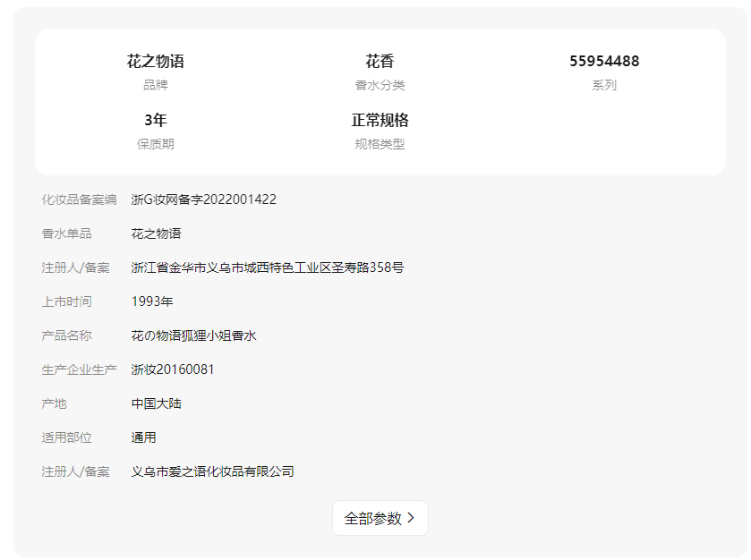The image size is (751, 560).
Task: Select the 花之物语 value beside 香水单品
Action: [x=157, y=233]
